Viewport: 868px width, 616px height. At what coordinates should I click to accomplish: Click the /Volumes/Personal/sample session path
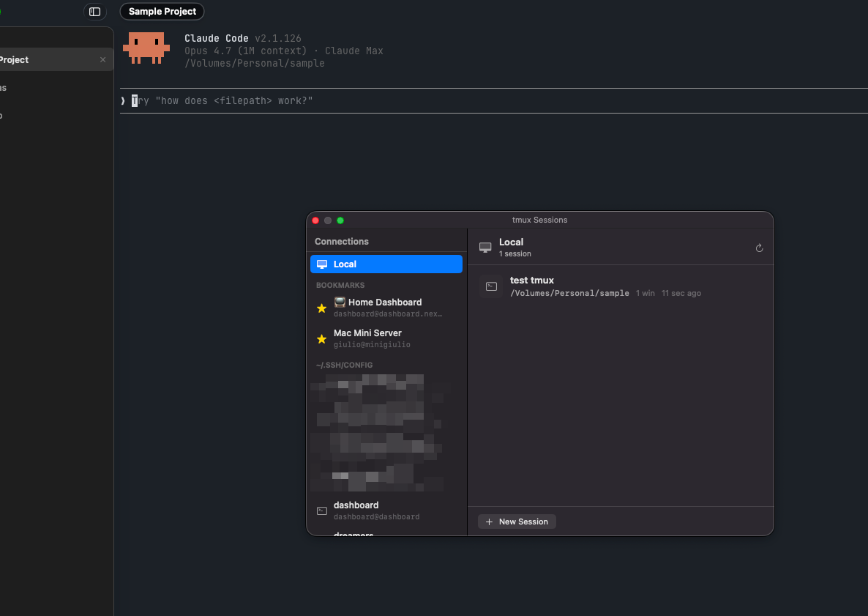pyautogui.click(x=569, y=293)
